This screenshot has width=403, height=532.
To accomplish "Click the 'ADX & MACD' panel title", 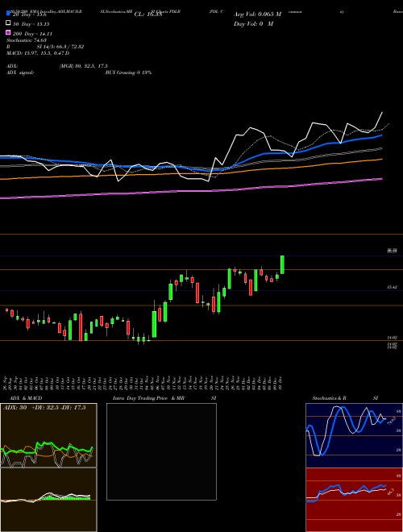I will [x=26, y=398].
